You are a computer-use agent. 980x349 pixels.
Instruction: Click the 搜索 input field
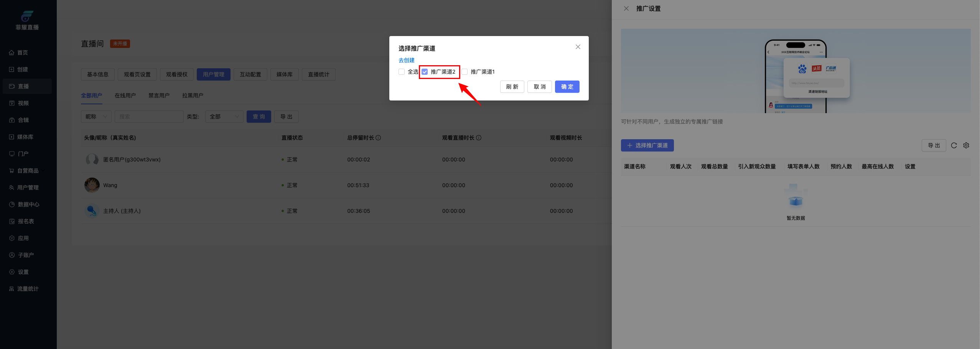(x=149, y=117)
